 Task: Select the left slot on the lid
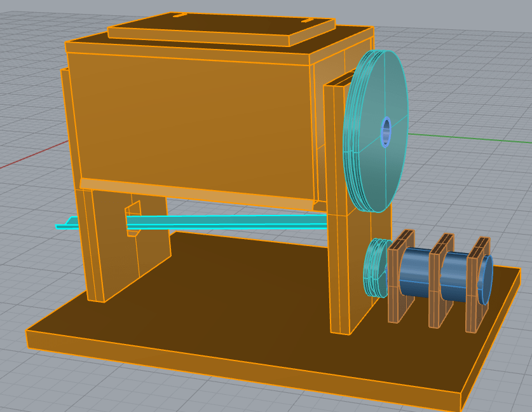click(179, 14)
